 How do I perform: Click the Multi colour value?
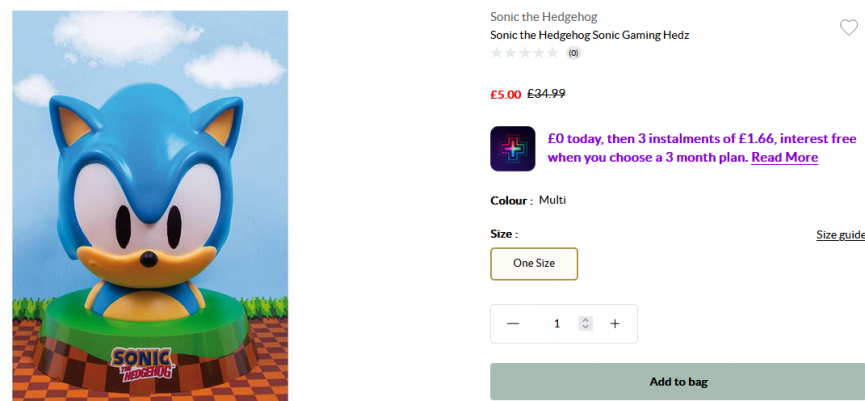point(552,200)
